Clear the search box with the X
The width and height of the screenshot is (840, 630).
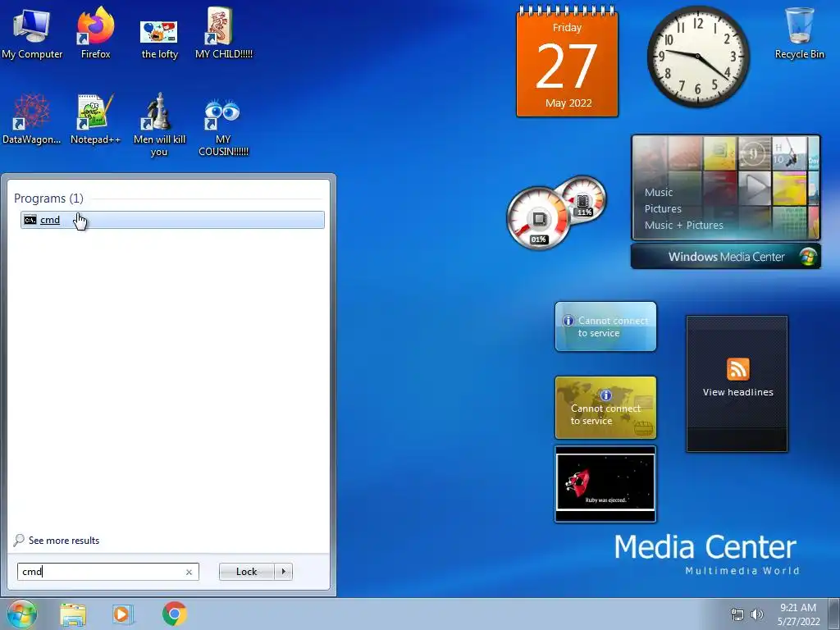(189, 572)
